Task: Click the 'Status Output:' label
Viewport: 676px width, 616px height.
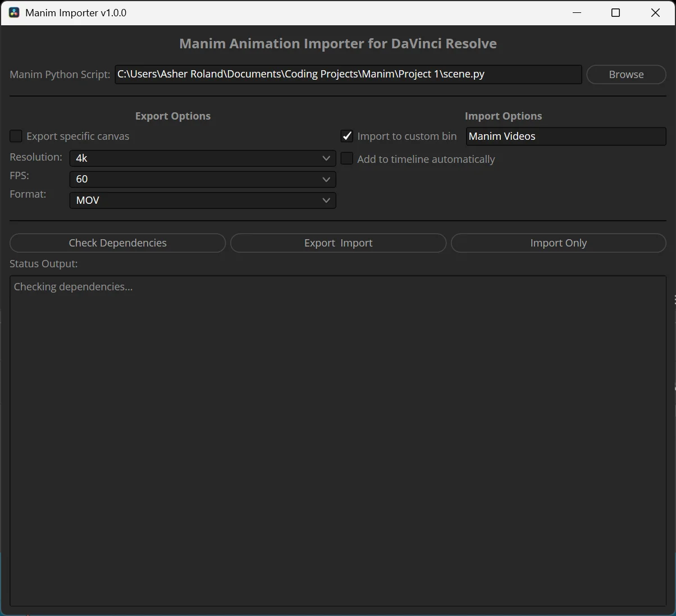Action: click(44, 264)
